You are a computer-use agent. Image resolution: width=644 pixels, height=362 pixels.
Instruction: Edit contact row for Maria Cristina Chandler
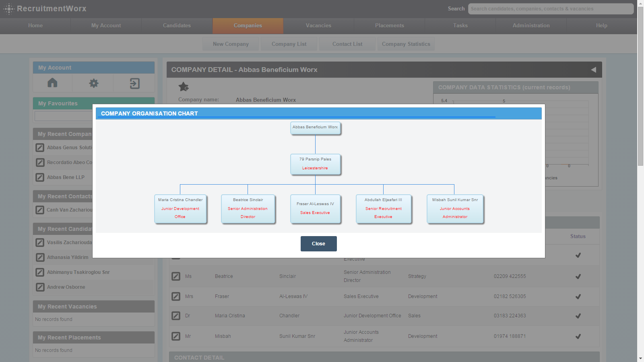176,316
